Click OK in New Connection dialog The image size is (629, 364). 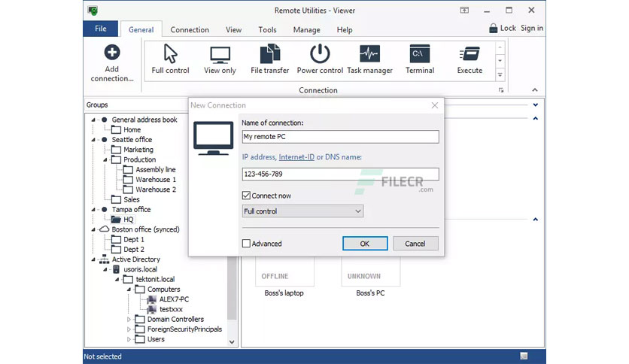click(365, 244)
